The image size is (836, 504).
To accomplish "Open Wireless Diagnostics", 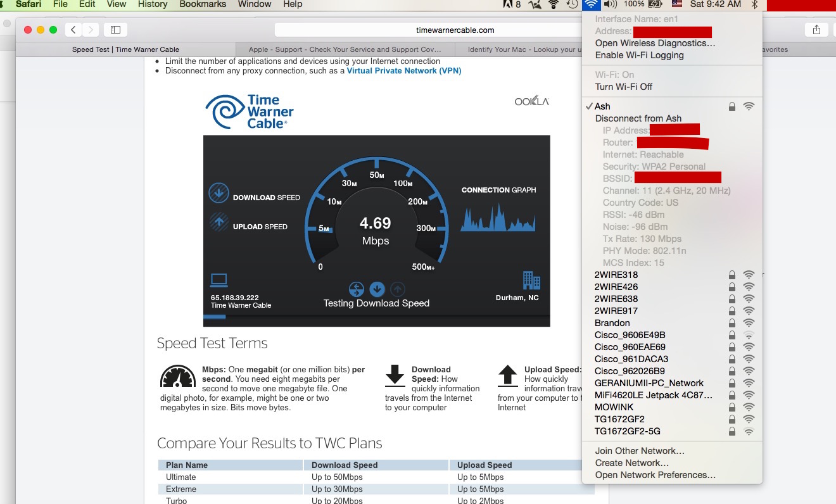I will click(655, 43).
